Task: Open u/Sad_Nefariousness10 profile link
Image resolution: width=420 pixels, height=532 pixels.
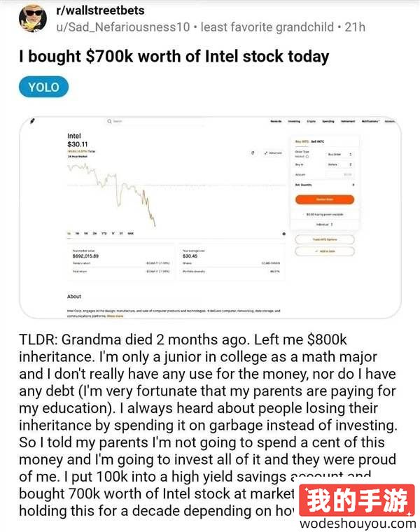Action: (123, 27)
